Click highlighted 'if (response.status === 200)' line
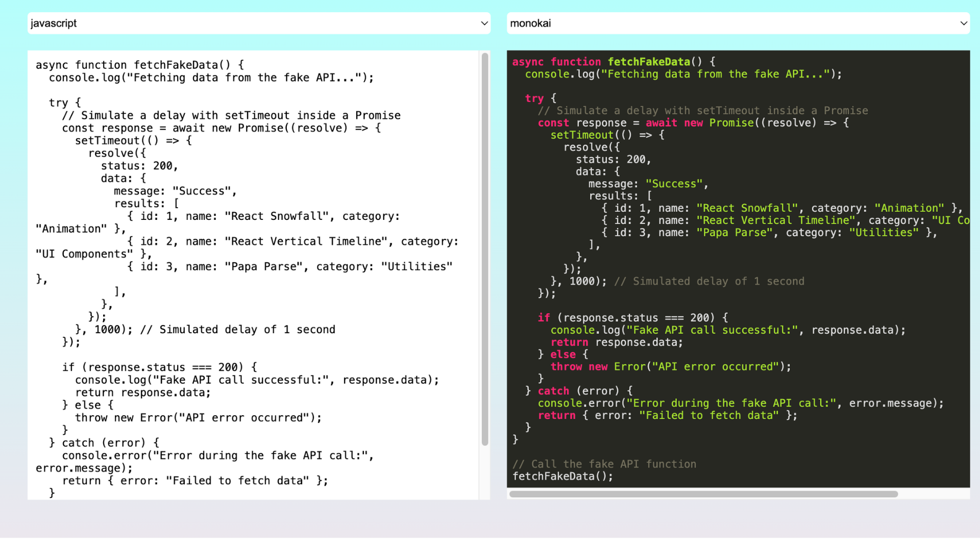The height and width of the screenshot is (551, 980). (633, 318)
